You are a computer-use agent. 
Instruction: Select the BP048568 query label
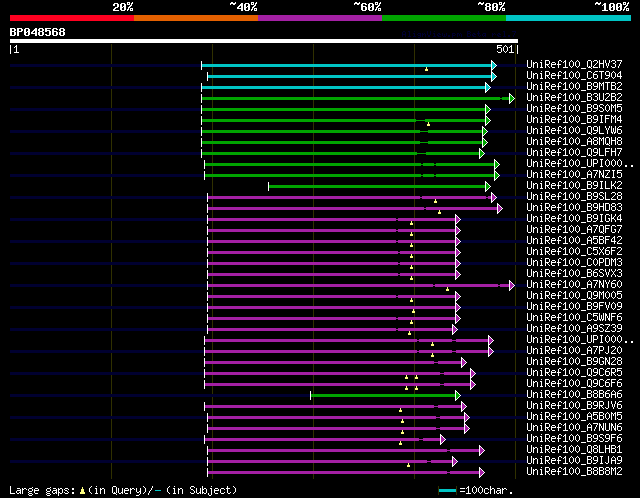tap(38, 32)
